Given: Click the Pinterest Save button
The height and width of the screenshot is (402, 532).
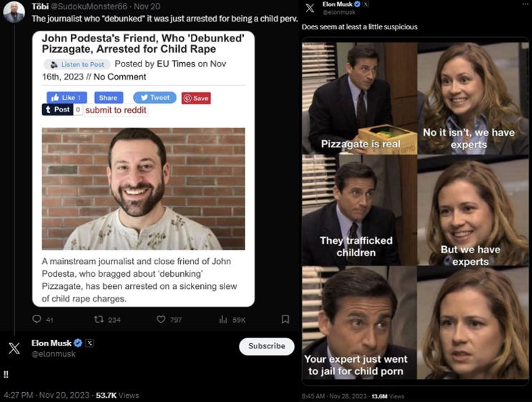Looking at the screenshot, I should (x=196, y=98).
